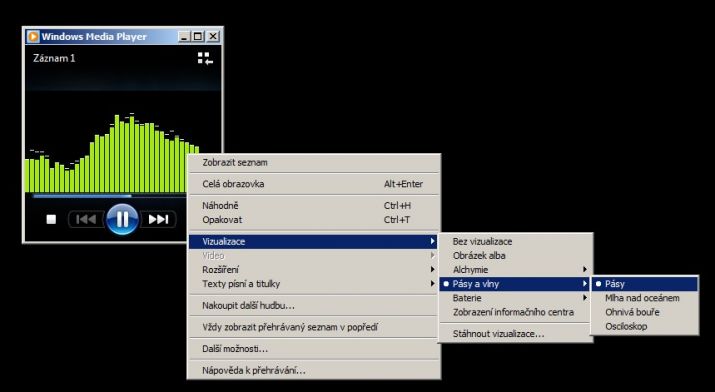
Task: Open the Texty písní a titulky submenu
Action: pos(313,284)
